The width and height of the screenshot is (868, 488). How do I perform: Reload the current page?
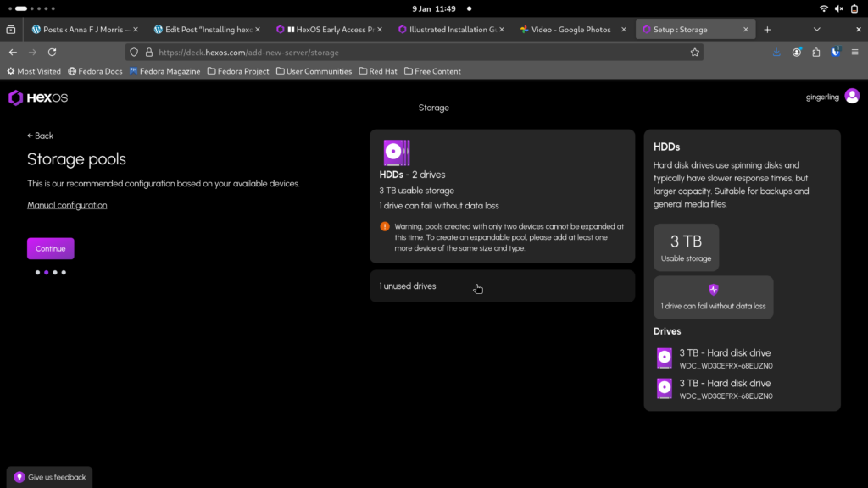click(52, 52)
